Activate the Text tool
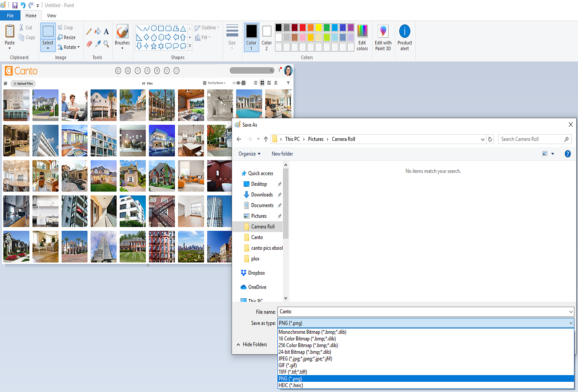 [x=107, y=31]
